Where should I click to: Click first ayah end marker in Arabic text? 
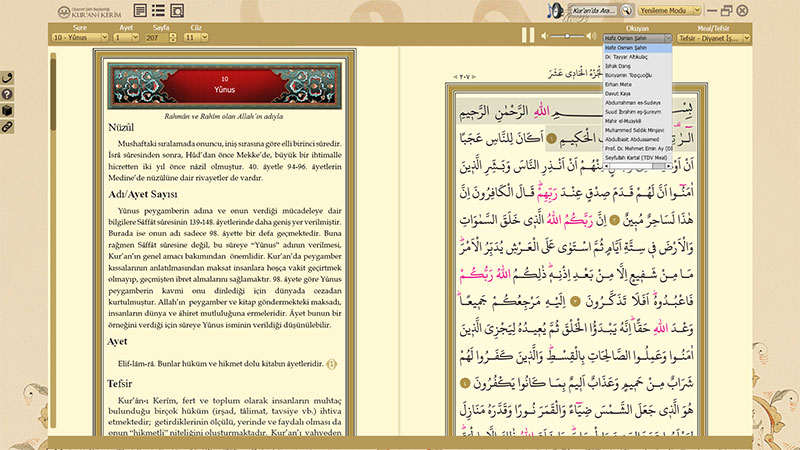(551, 138)
